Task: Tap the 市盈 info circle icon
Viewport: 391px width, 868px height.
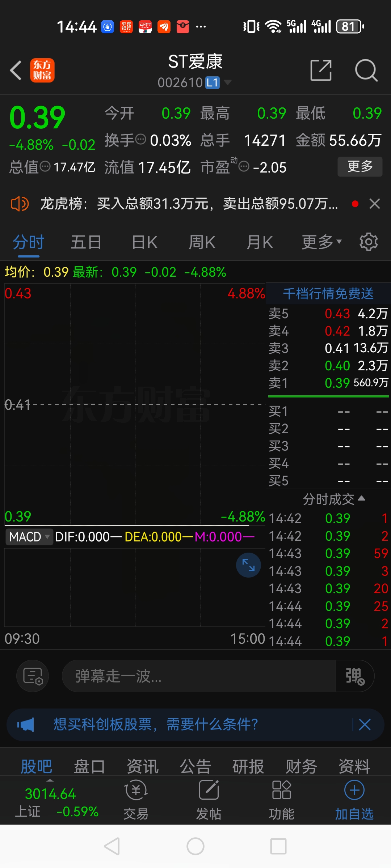Action: point(244,167)
